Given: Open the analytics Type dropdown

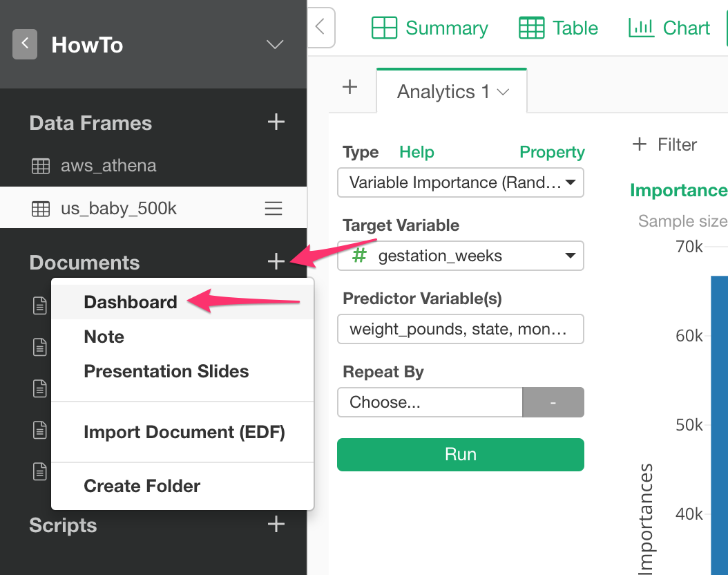Looking at the screenshot, I should click(460, 182).
